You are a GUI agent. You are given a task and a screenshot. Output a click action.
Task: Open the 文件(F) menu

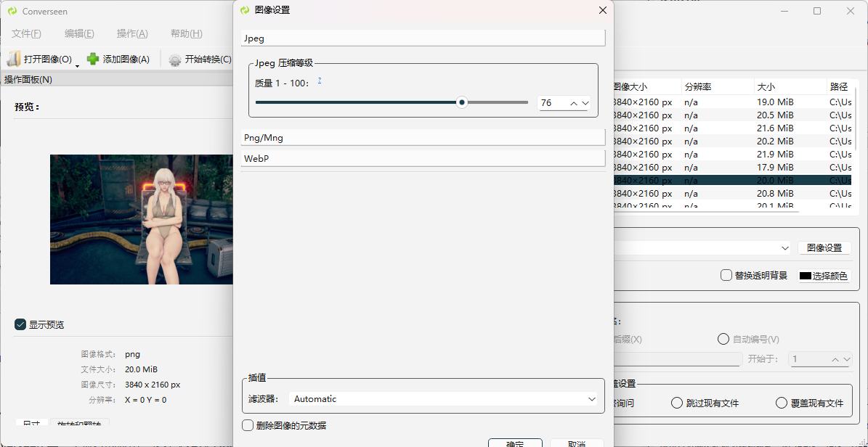(x=26, y=33)
